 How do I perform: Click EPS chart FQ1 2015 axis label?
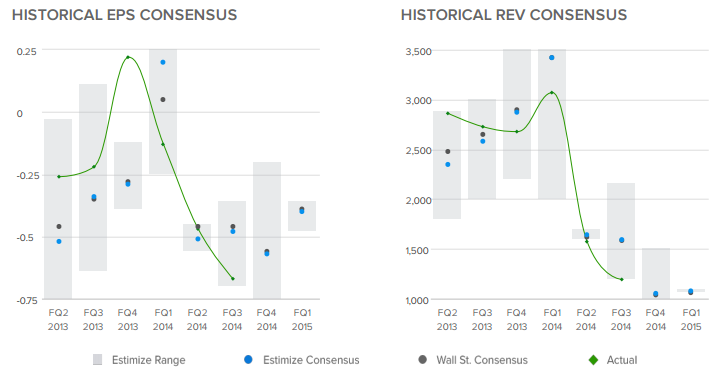302,320
